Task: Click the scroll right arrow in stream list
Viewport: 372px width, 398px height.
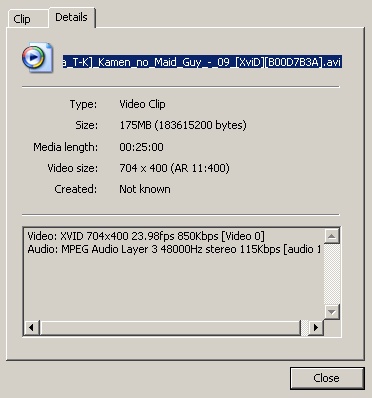Action: pos(315,328)
